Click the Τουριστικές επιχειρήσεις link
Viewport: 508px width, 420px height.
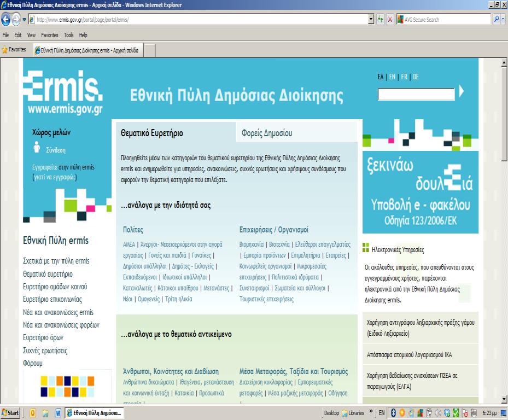[266, 299]
